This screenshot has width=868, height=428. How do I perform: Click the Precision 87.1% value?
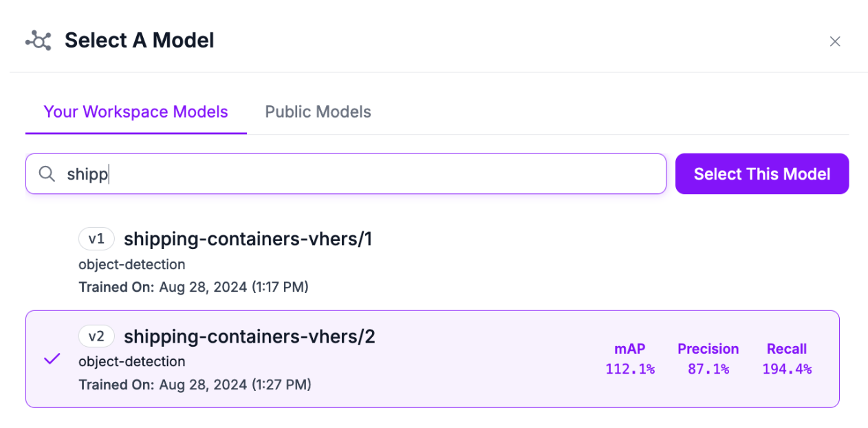[x=708, y=370]
